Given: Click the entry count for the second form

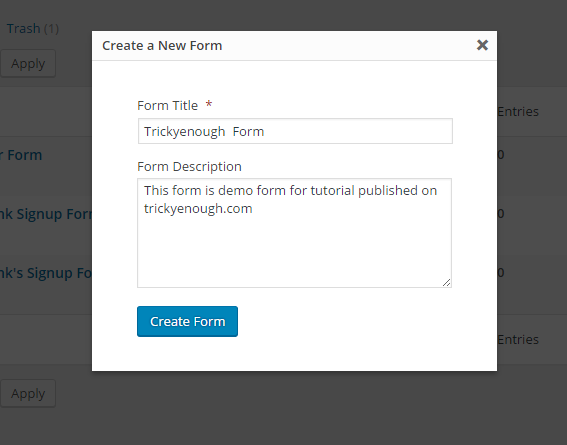Looking at the screenshot, I should 501,213.
